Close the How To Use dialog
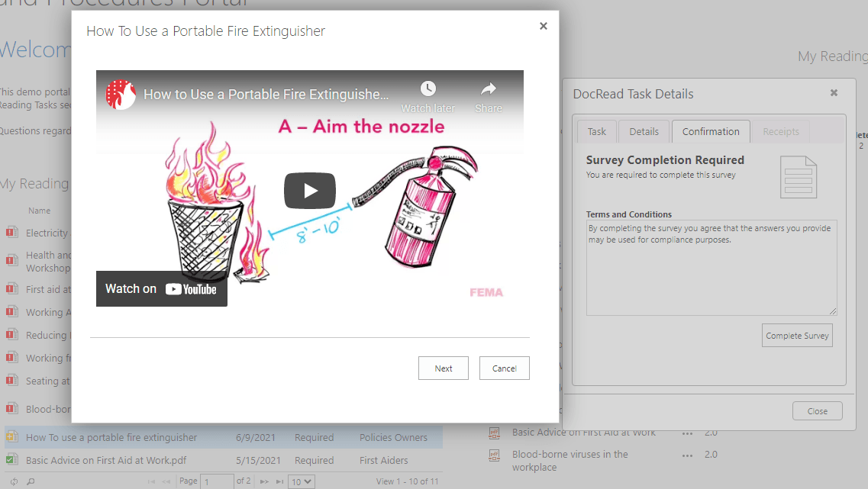Image resolution: width=868 pixels, height=489 pixels. coord(544,26)
